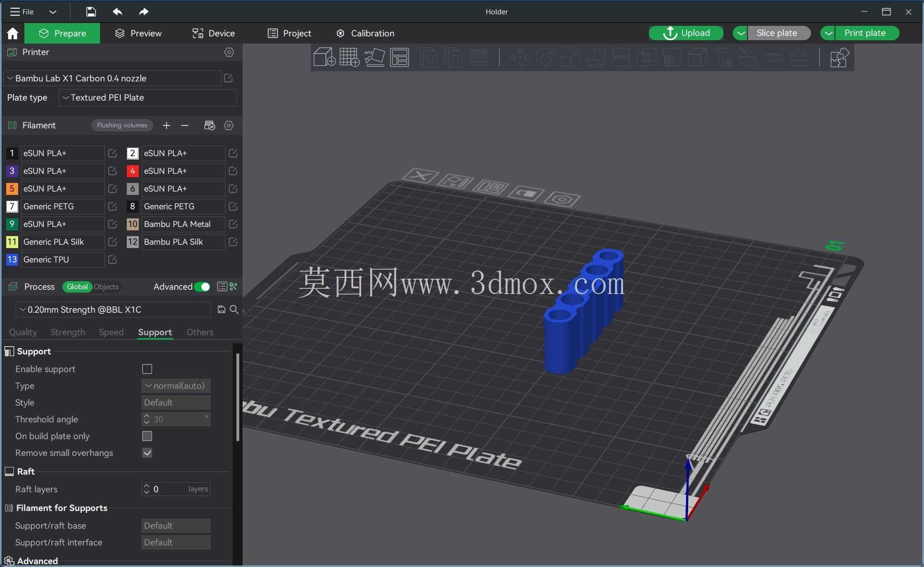Click the Split to parts icon
This screenshot has width=924, height=567.
click(x=453, y=57)
